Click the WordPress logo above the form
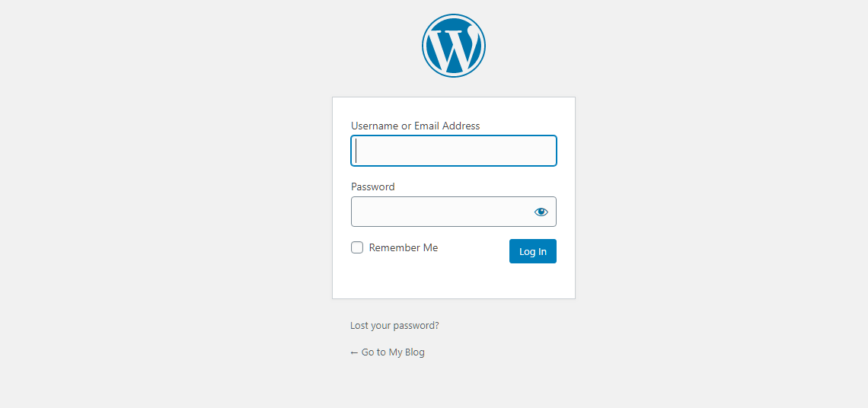The height and width of the screenshot is (408, 868). coord(454,46)
